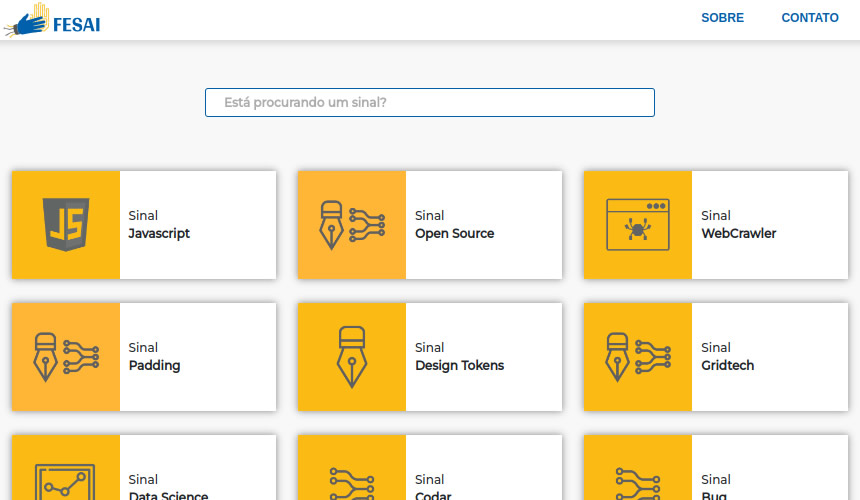Viewport: 860px width, 500px height.
Task: Open the Design Tokens sign title
Action: [460, 366]
